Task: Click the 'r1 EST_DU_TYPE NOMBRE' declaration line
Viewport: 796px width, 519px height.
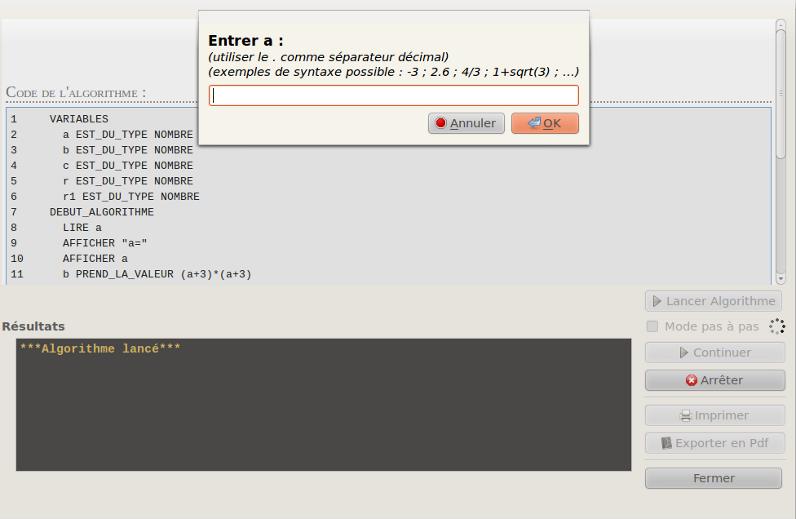Action: 131,197
